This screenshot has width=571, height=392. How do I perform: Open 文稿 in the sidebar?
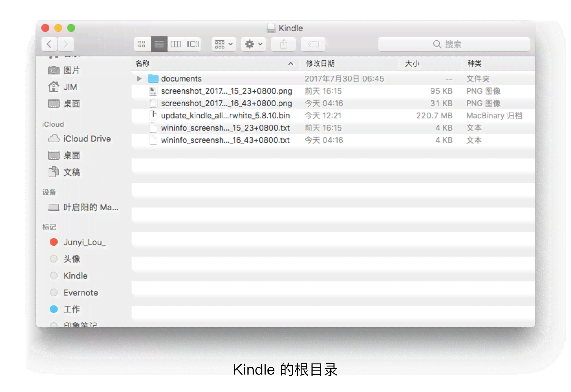[x=72, y=172]
